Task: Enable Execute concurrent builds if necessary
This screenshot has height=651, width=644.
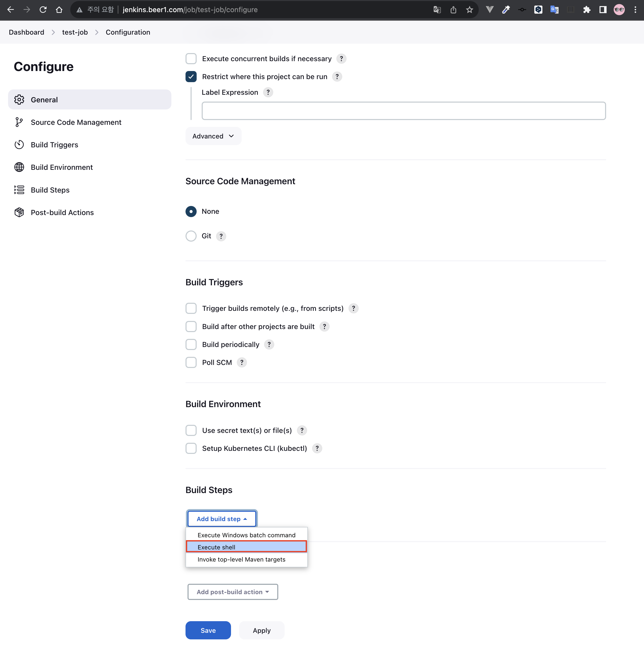Action: pyautogui.click(x=191, y=59)
